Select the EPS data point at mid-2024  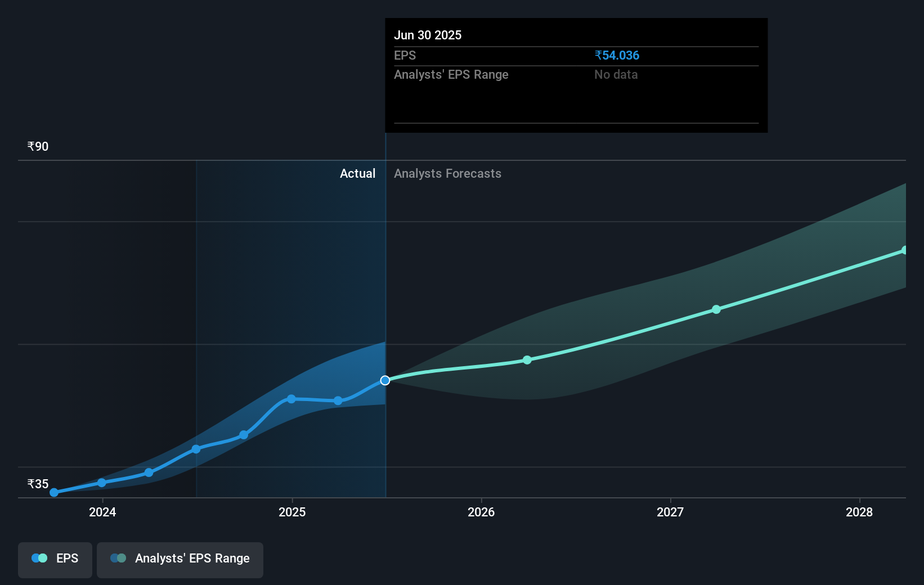point(196,449)
